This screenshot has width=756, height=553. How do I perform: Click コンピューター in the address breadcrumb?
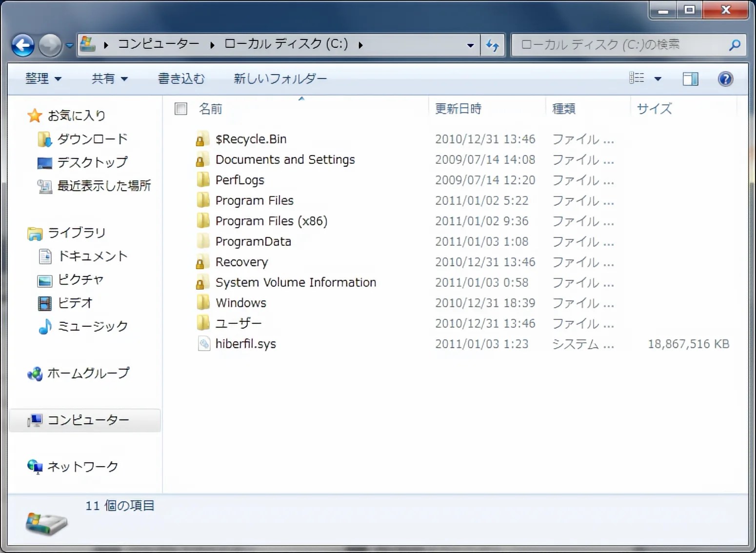click(x=159, y=44)
